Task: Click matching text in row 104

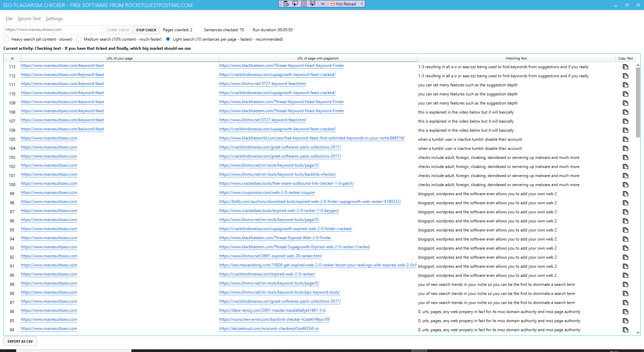Action: 470,148
